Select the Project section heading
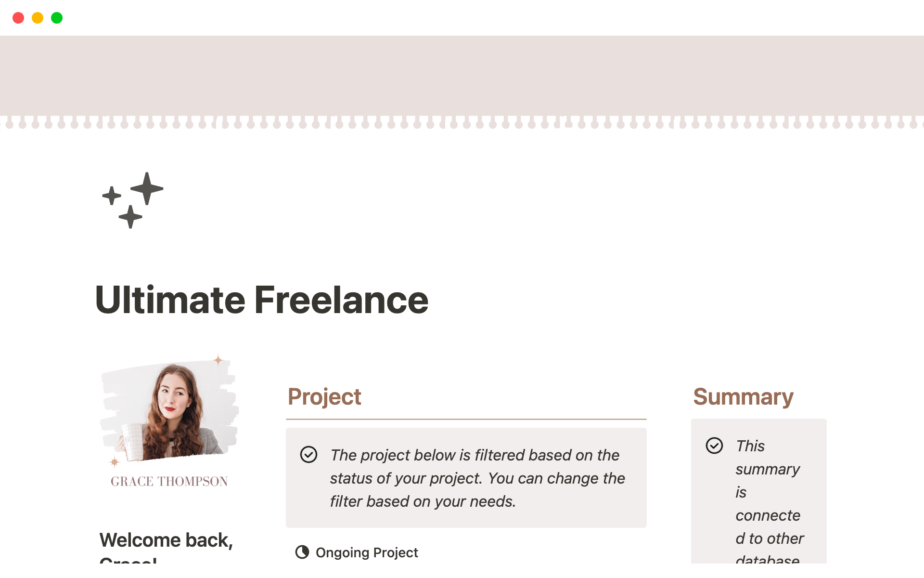 (x=324, y=397)
